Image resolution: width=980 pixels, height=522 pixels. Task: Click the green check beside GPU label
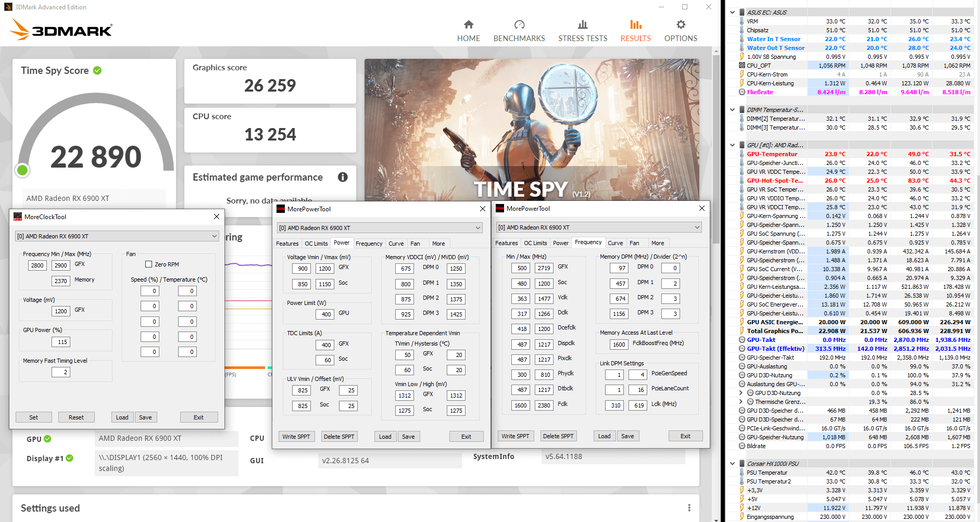point(47,439)
